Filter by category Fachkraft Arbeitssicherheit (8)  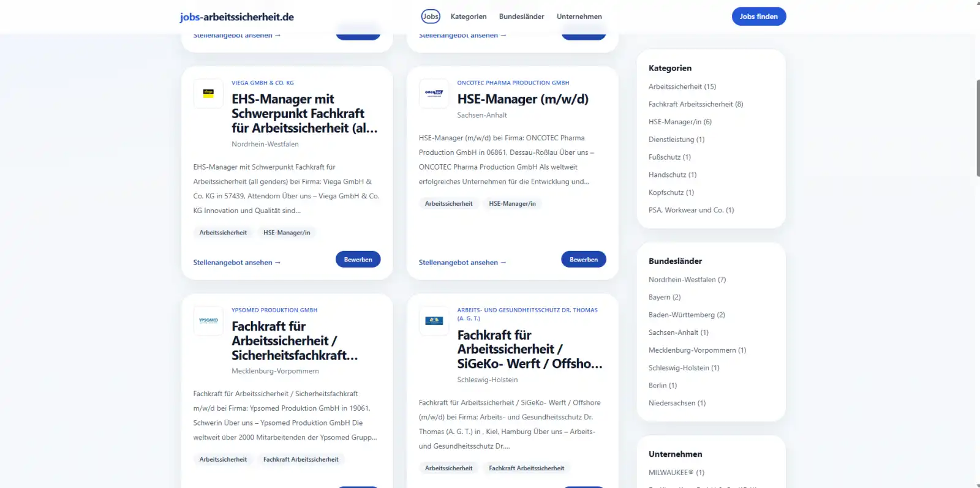click(696, 105)
